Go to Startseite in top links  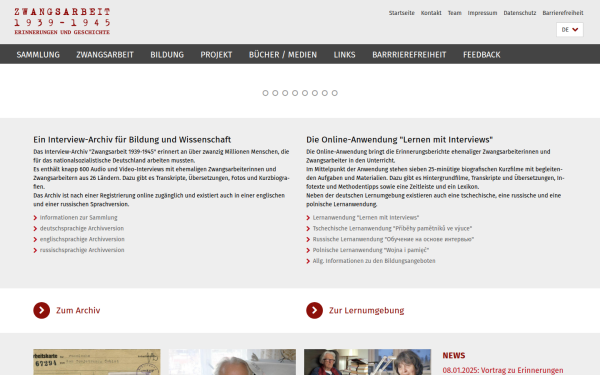coord(402,13)
